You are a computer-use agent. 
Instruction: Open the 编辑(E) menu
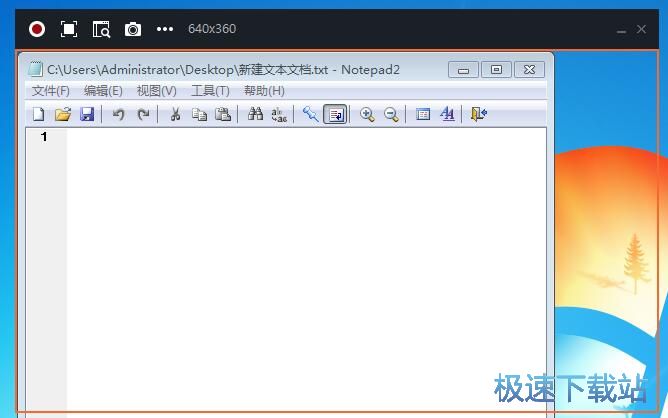coord(103,91)
